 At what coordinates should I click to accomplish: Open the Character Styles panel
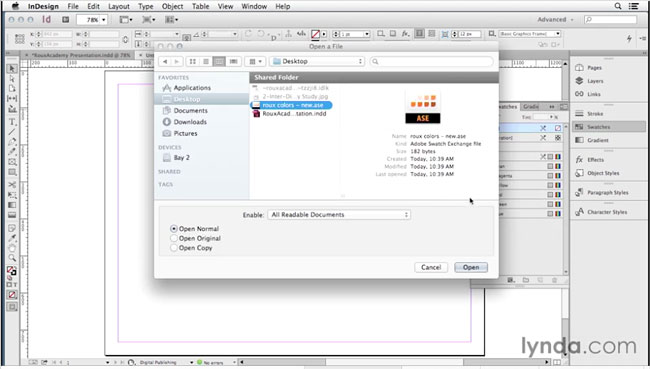[608, 212]
